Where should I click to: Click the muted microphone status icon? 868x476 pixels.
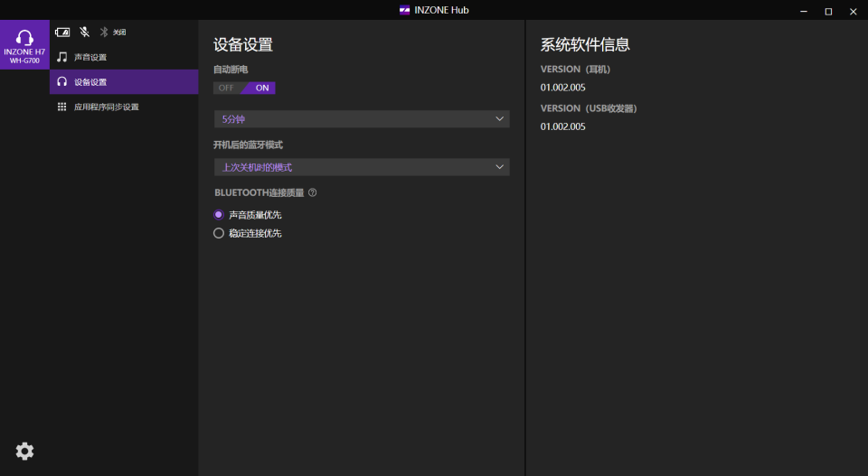point(84,33)
